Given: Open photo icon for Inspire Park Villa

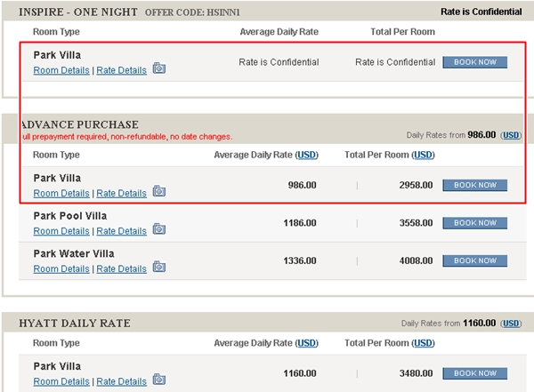Looking at the screenshot, I should (159, 68).
